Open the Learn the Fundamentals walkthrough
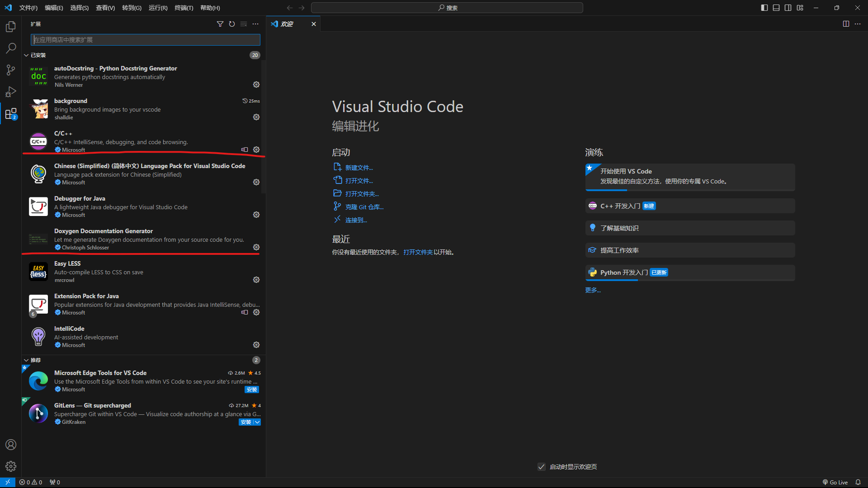Image resolution: width=868 pixels, height=488 pixels. (x=690, y=228)
